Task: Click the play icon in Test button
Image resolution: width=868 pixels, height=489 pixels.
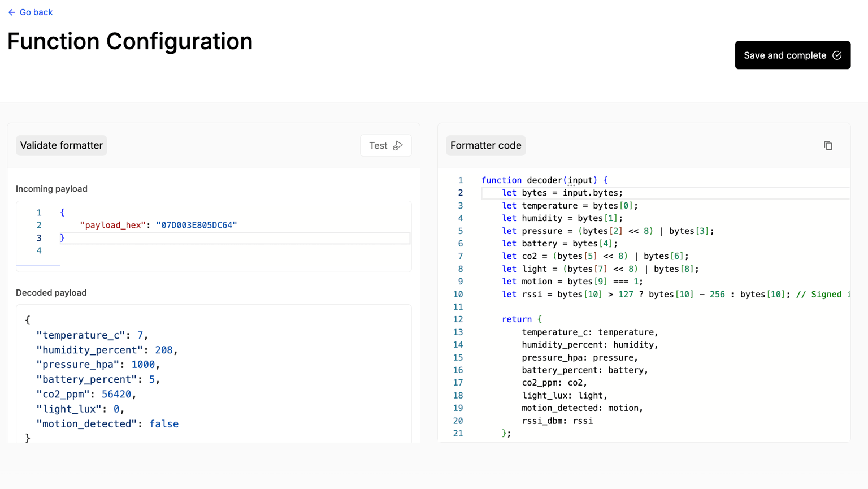Action: [x=398, y=146]
